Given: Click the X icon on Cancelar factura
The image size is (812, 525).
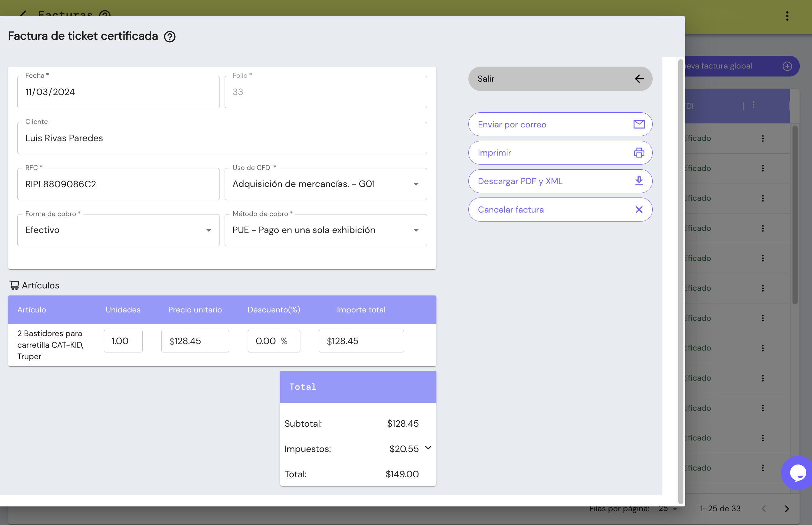Looking at the screenshot, I should 639,209.
